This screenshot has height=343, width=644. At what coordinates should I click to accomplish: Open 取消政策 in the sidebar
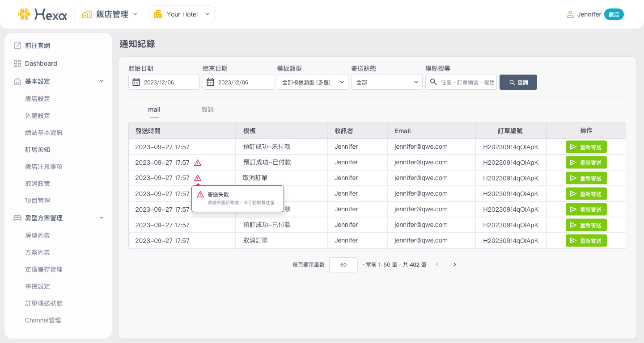tap(38, 184)
